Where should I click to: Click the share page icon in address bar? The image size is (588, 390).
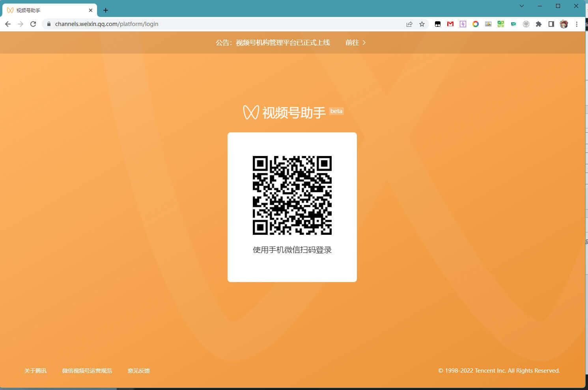point(409,24)
